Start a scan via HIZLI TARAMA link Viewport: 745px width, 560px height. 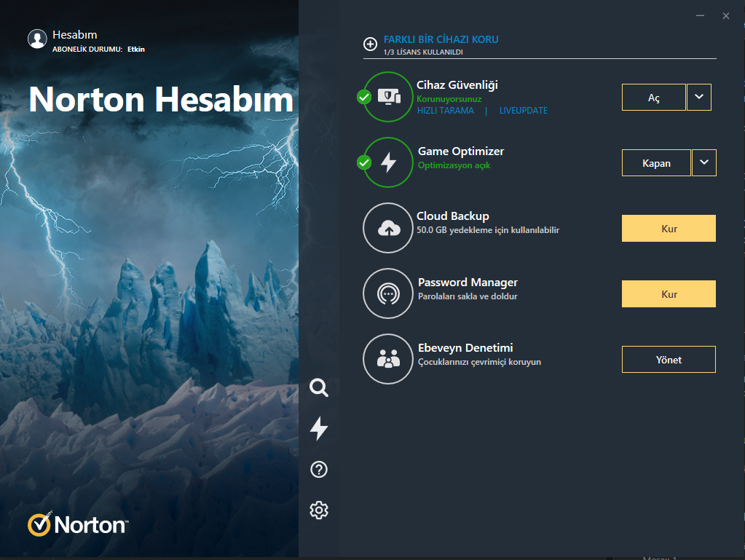coord(446,111)
